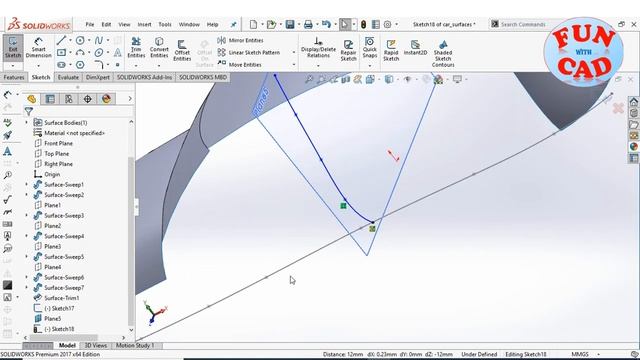Image resolution: width=640 pixels, height=360 pixels.
Task: Select the Ellipse sketch tool
Action: [99, 52]
